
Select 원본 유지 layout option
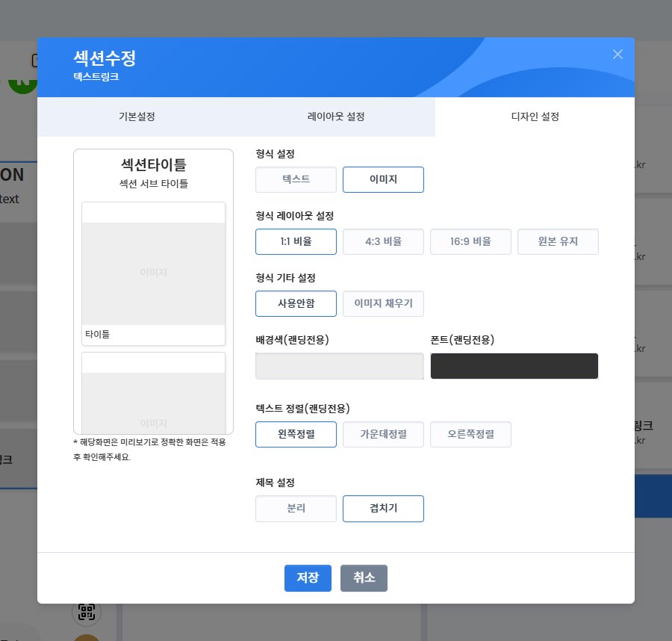click(x=558, y=241)
